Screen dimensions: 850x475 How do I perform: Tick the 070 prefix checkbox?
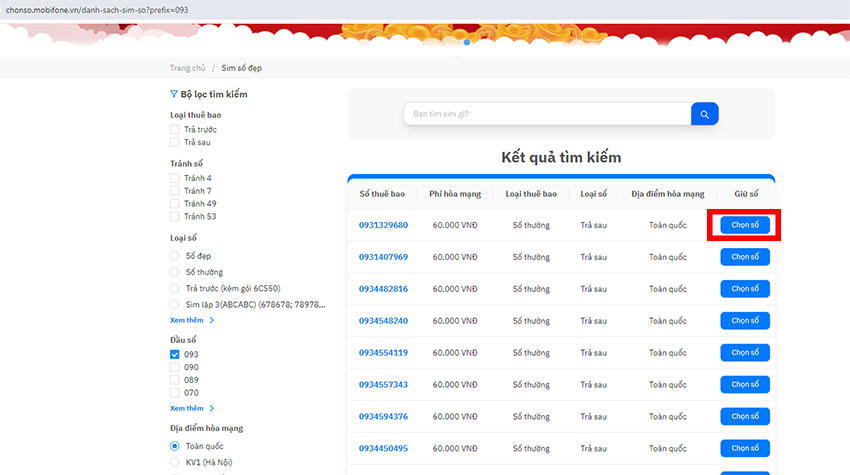[175, 393]
